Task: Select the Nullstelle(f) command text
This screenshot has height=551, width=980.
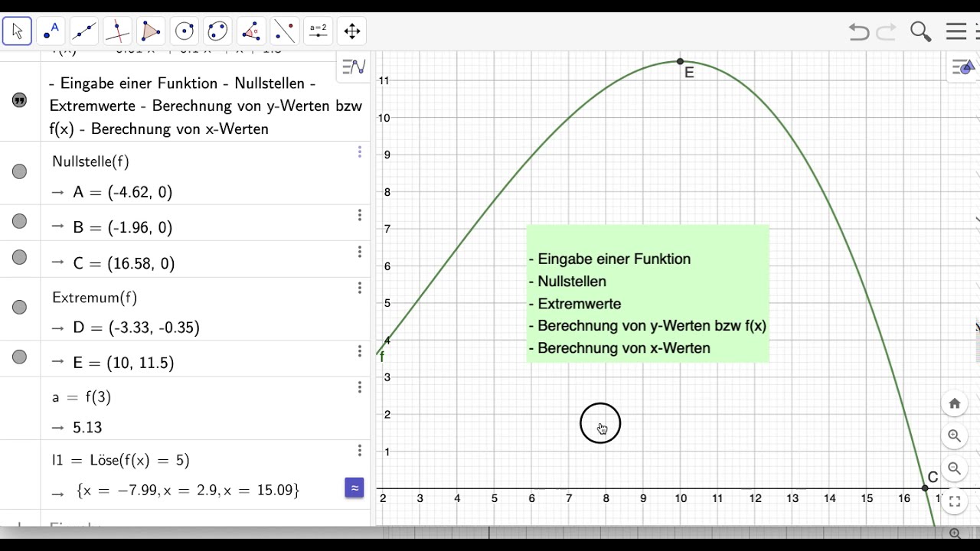Action: pos(90,161)
